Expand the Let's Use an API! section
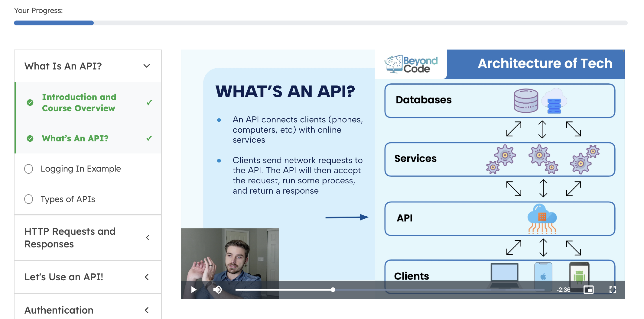Image resolution: width=644 pixels, height=319 pixels. (x=147, y=277)
